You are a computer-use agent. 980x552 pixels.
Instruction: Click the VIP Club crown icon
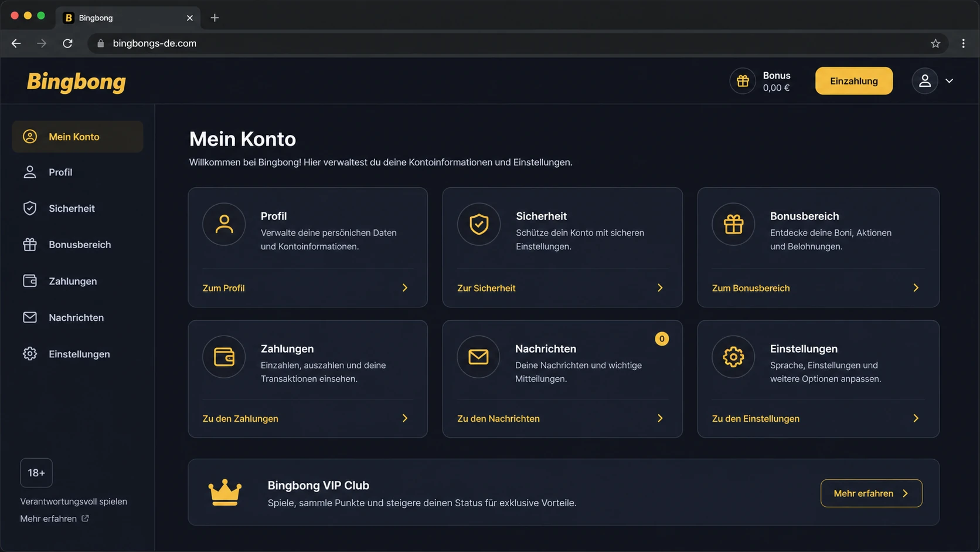[x=225, y=492]
